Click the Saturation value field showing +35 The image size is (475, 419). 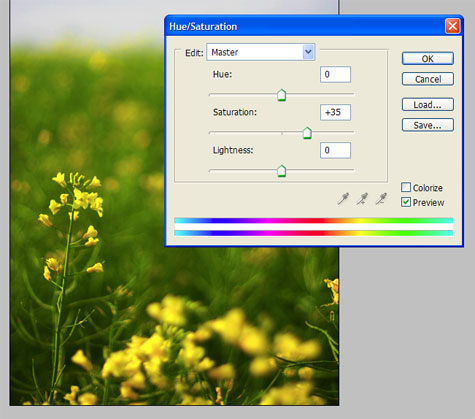[335, 112]
